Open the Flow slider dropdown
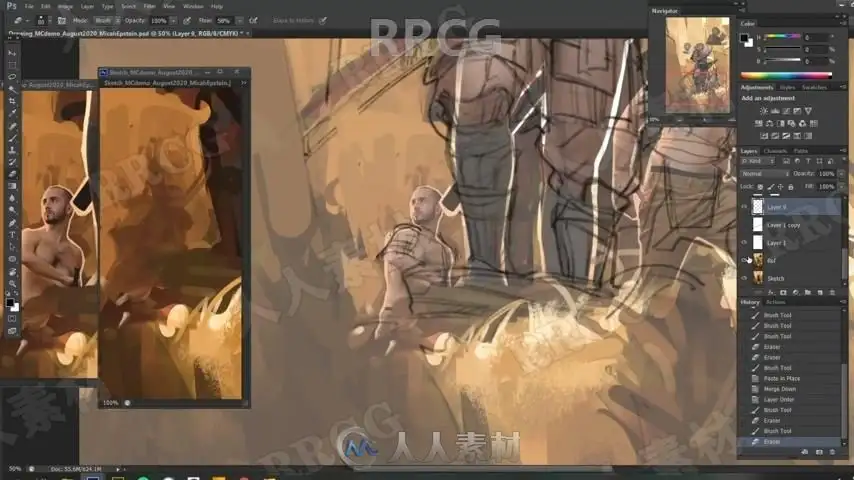The width and height of the screenshot is (854, 480). [239, 21]
